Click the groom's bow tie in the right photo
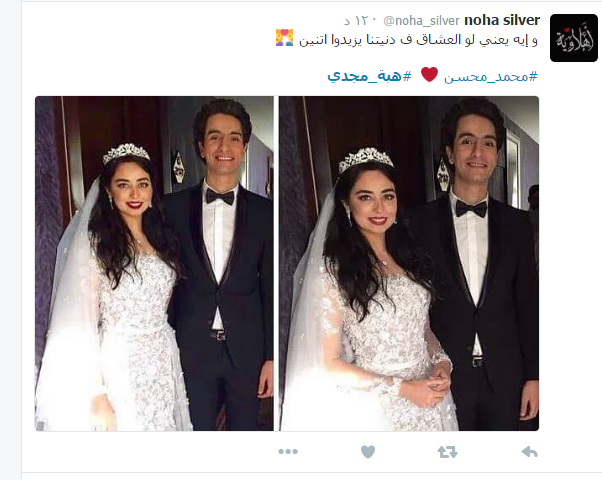 [471, 209]
